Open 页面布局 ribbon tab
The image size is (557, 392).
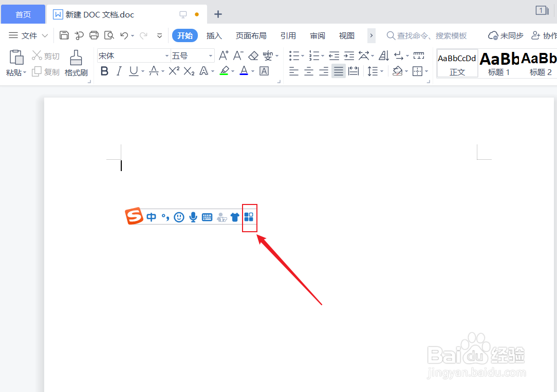[x=251, y=35]
